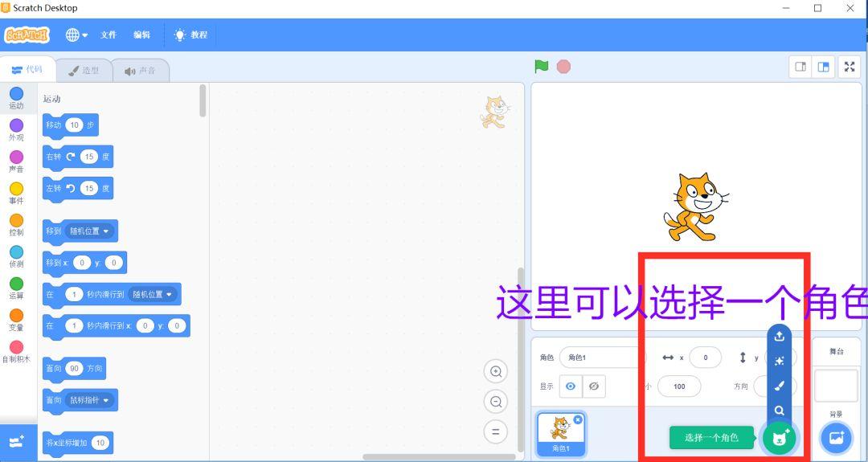Screen dimensions: 868x462
Task: Click the search sprite library icon
Action: (780, 411)
